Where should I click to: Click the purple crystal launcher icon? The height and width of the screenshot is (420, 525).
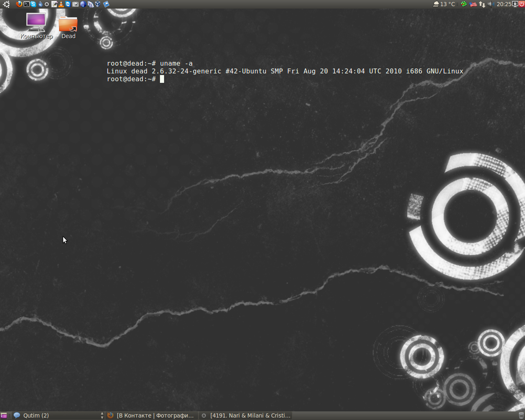(x=91, y=4)
